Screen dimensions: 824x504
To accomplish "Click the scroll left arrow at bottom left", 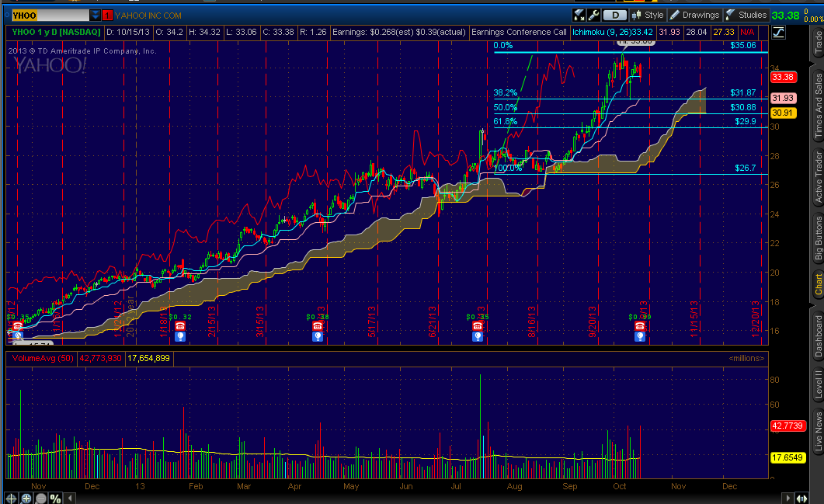I will click(x=69, y=498).
